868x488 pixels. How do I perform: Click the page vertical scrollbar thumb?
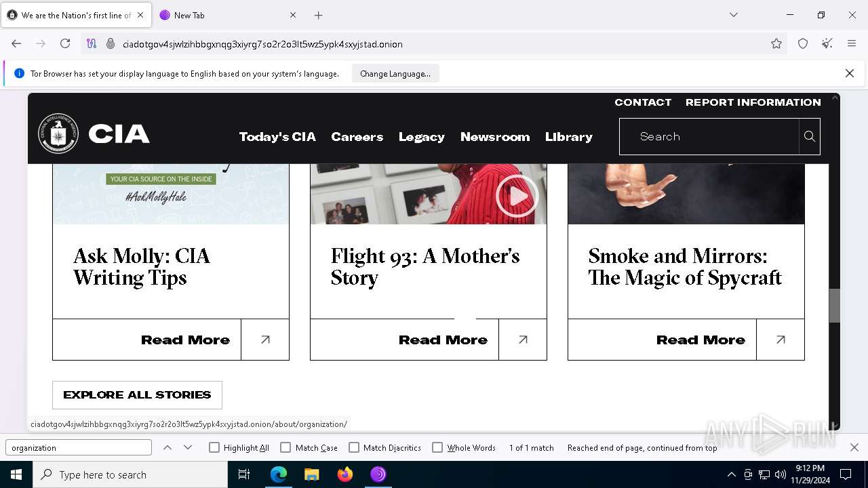[x=834, y=306]
